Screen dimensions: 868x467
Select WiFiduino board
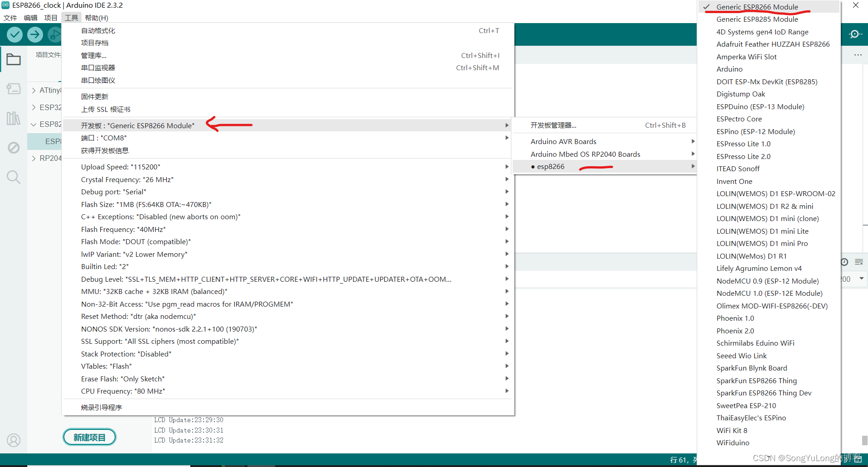769,443
